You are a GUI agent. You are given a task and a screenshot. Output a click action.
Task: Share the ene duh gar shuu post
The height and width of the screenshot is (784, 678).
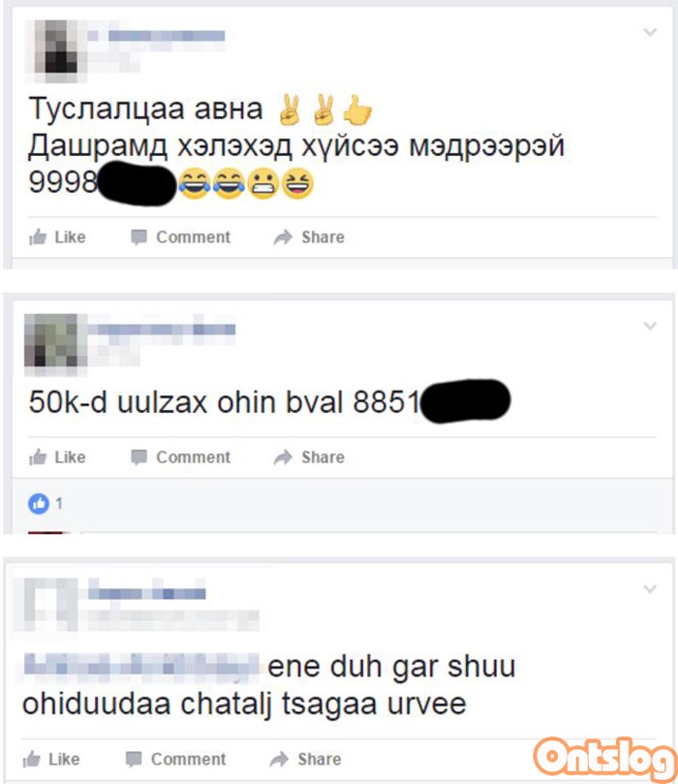click(305, 759)
